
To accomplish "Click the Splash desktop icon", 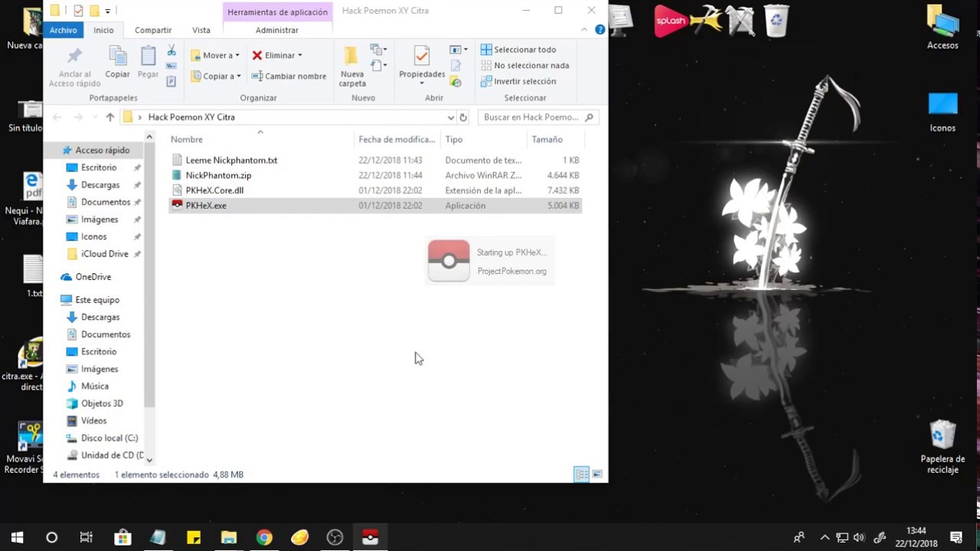I will point(671,21).
